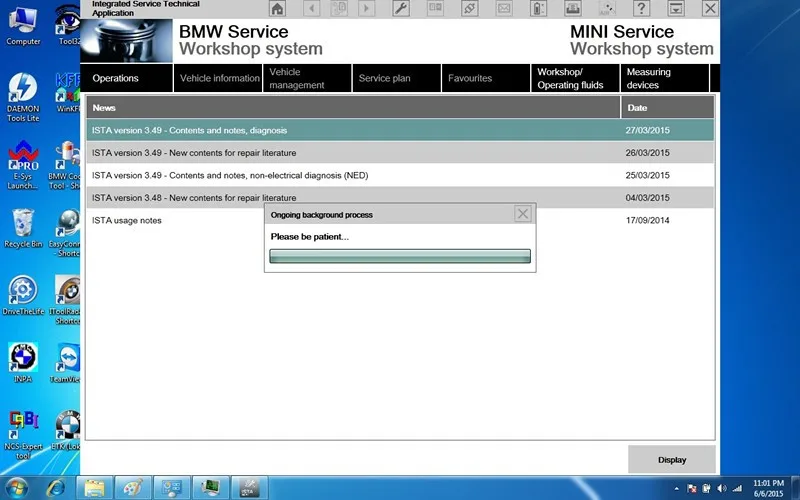Click the 25/03/2015 date cell
The height and width of the screenshot is (500, 800).
pos(647,175)
